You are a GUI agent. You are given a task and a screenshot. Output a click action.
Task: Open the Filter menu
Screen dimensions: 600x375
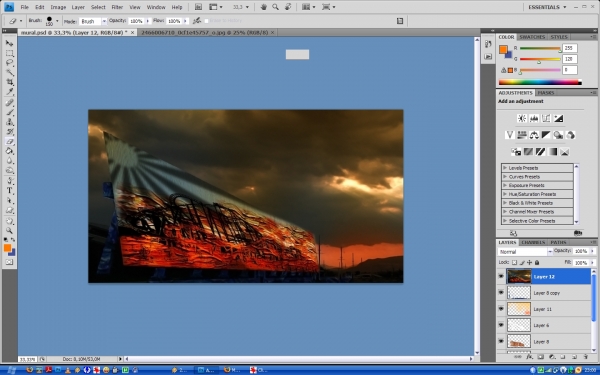point(117,7)
